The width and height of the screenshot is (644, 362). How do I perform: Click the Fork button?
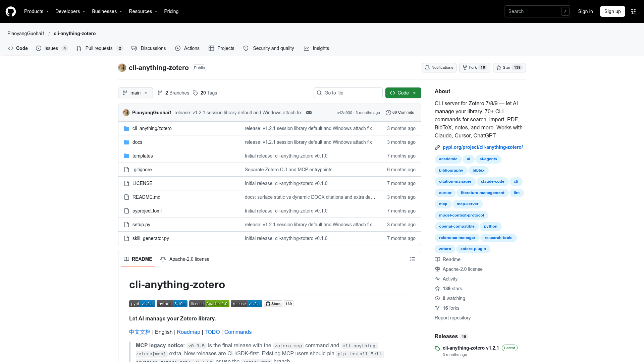point(475,68)
